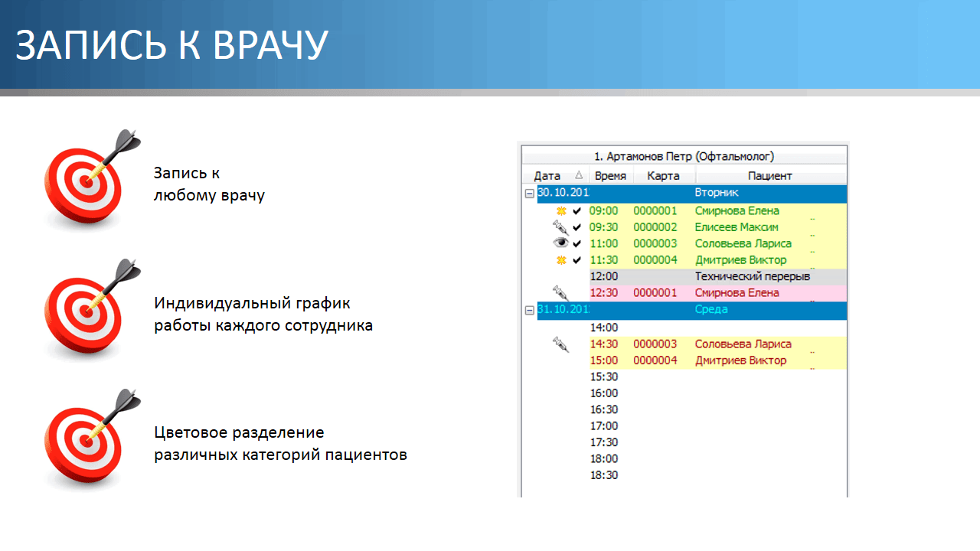Select the Среда day row
The height and width of the screenshot is (551, 980).
click(692, 310)
